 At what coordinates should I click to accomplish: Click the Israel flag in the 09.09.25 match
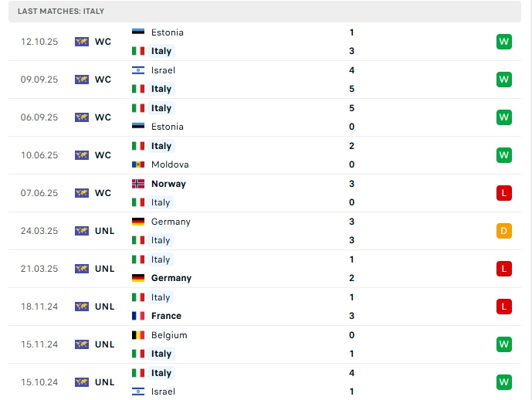click(138, 70)
